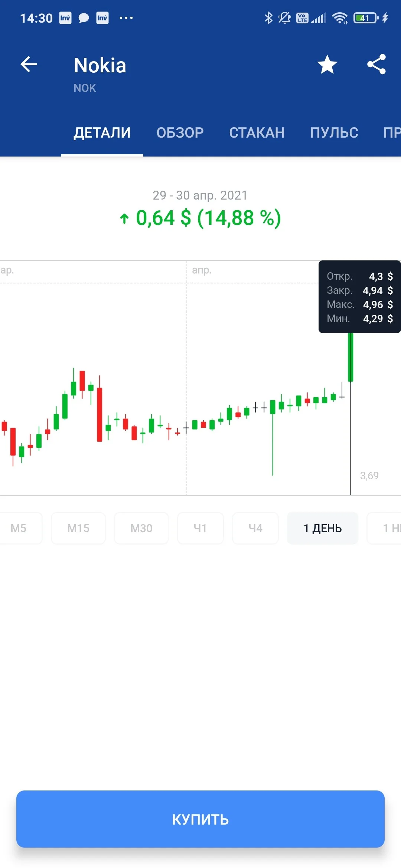Tap the muted bell status icon
Image resolution: width=401 pixels, height=868 pixels.
285,18
